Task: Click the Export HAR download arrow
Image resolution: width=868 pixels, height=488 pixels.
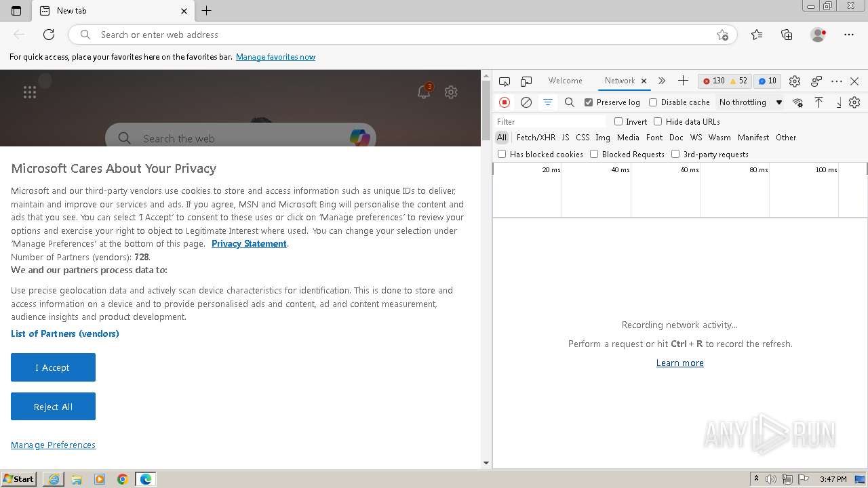Action: pyautogui.click(x=839, y=102)
